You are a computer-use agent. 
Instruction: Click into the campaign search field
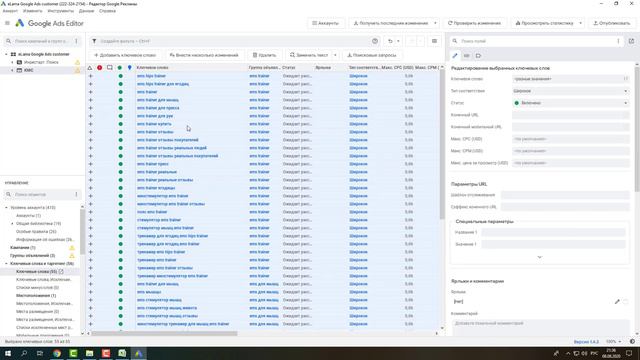coord(42,41)
